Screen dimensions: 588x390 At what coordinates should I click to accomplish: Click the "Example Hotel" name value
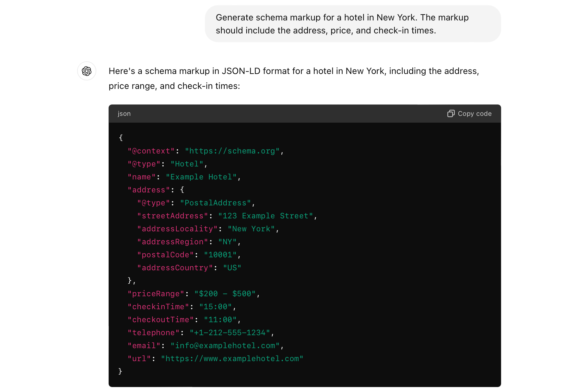pyautogui.click(x=201, y=177)
